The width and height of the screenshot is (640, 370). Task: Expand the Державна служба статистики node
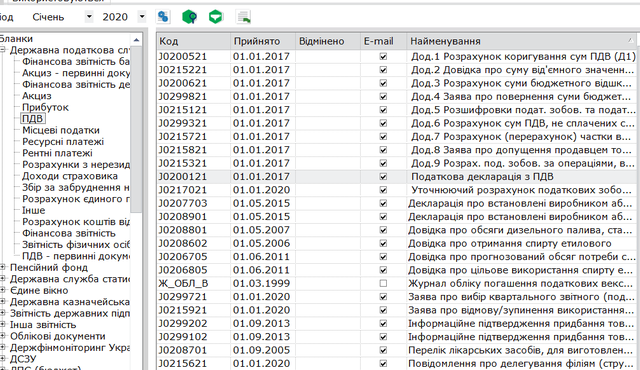[2, 279]
